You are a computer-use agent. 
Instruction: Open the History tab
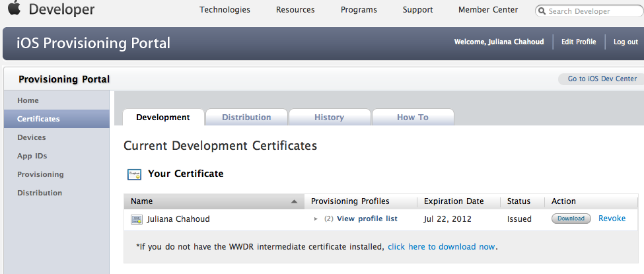pyautogui.click(x=329, y=118)
